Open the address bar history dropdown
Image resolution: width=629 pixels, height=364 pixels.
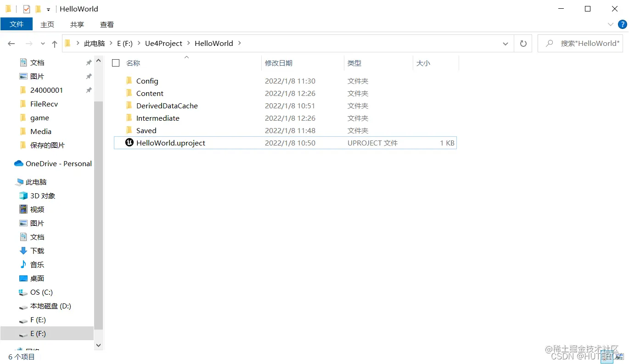pos(505,44)
